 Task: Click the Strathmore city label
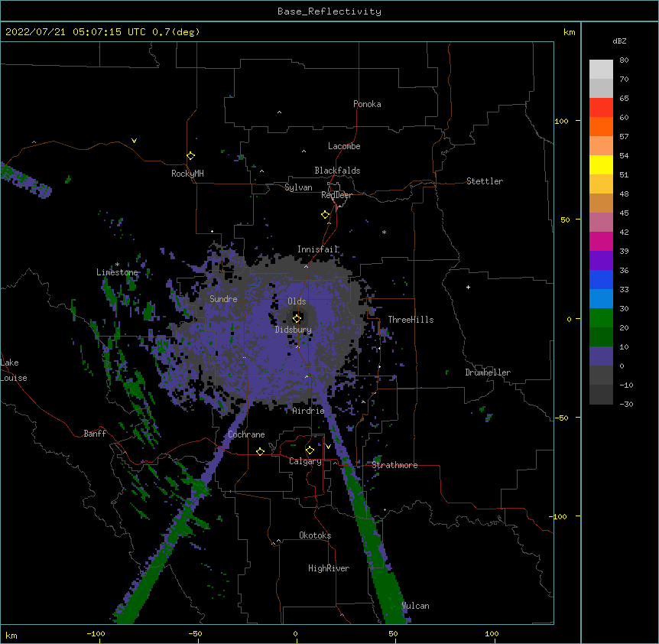(394, 465)
